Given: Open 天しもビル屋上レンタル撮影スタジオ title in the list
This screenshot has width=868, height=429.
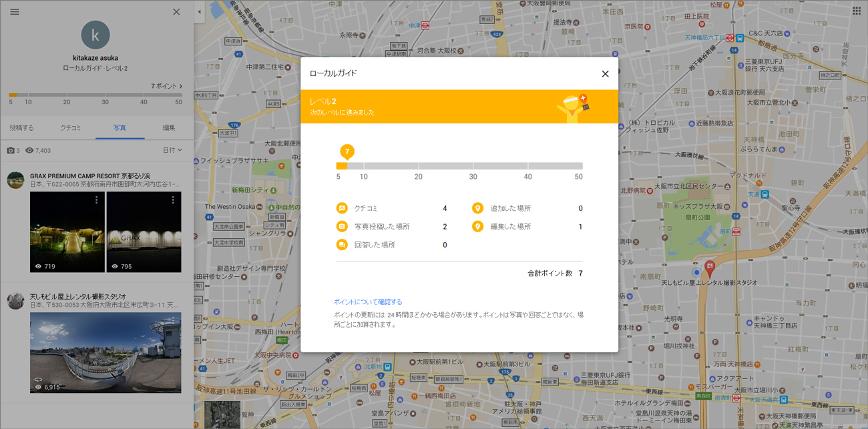Looking at the screenshot, I should (x=78, y=296).
